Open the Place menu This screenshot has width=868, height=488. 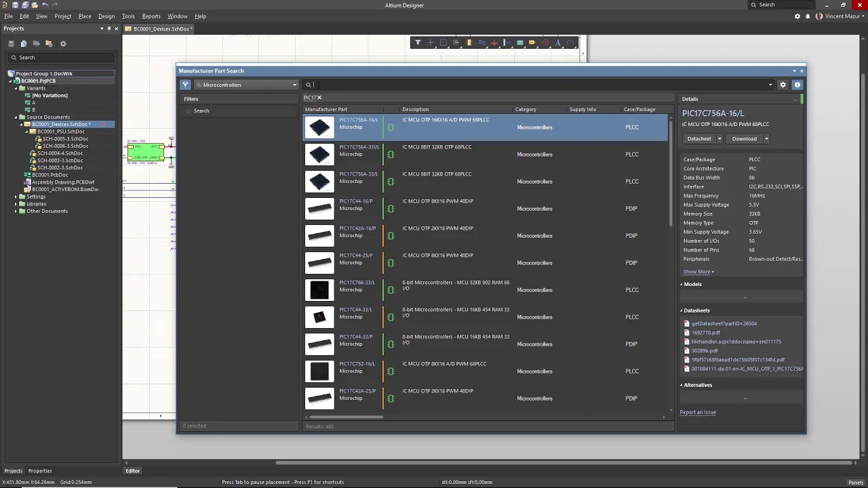pos(85,16)
